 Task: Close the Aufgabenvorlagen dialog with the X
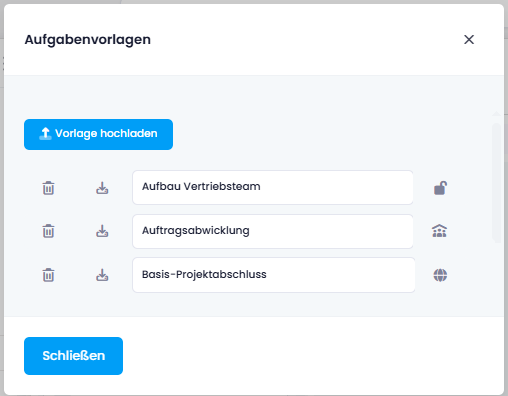(469, 39)
